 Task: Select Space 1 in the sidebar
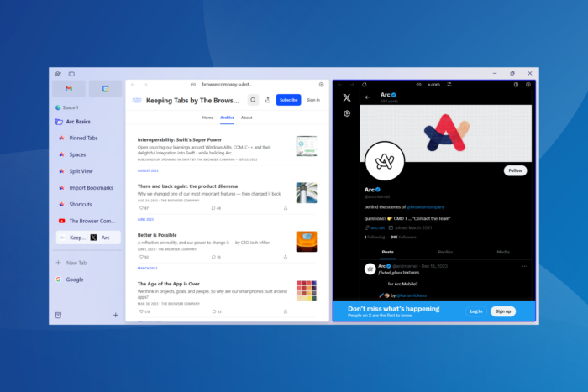point(66,107)
